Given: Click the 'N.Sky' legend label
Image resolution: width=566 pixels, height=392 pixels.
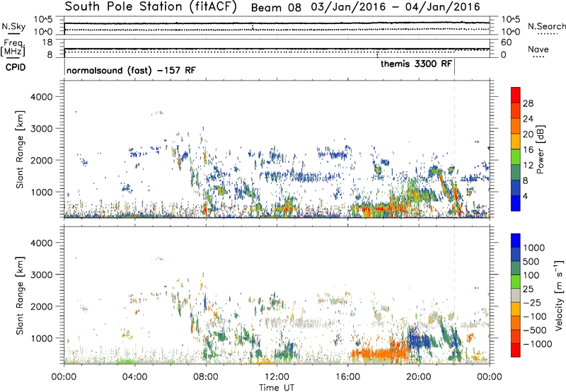Looking at the screenshot, I should [x=13, y=26].
